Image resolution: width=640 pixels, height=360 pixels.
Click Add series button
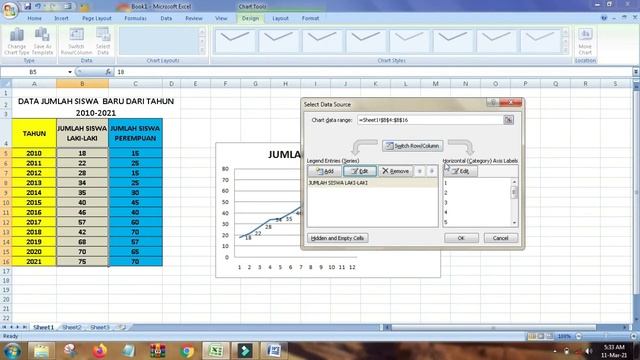tap(324, 171)
